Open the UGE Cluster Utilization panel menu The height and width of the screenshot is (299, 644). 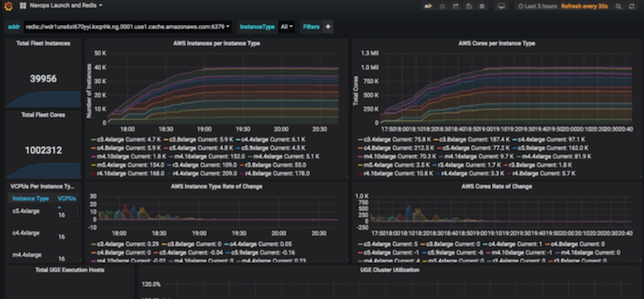[x=390, y=270]
